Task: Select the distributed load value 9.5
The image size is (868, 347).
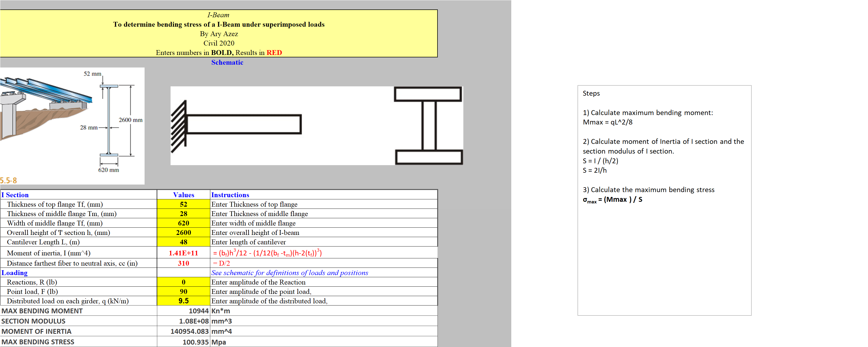Action: coord(183,301)
